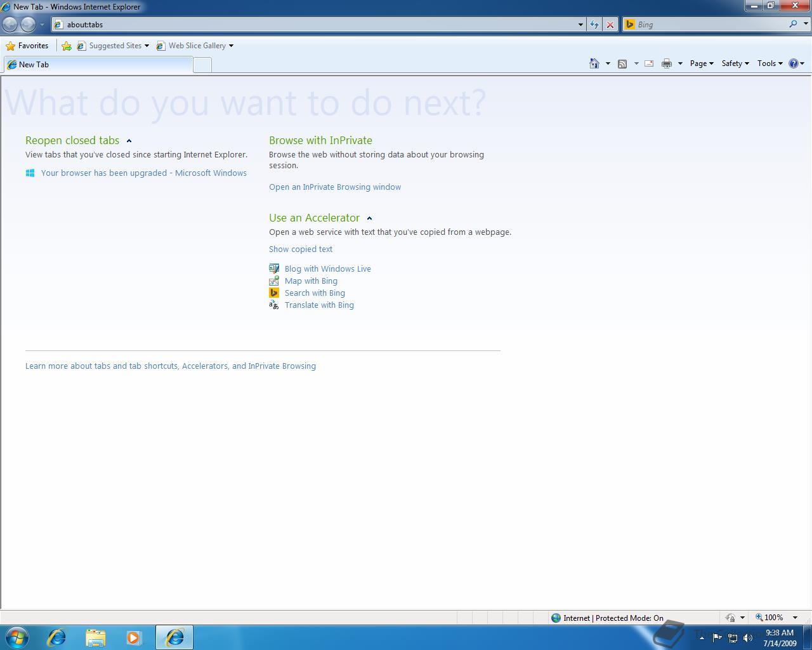Open the Print dropdown arrow

680,63
